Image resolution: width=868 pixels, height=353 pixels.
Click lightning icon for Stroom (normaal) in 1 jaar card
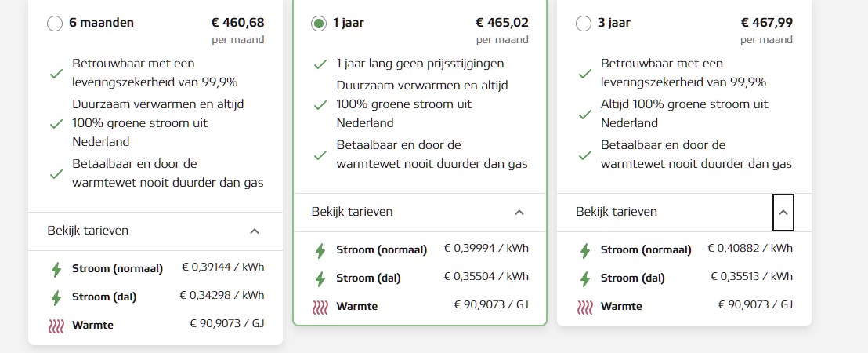click(x=320, y=250)
